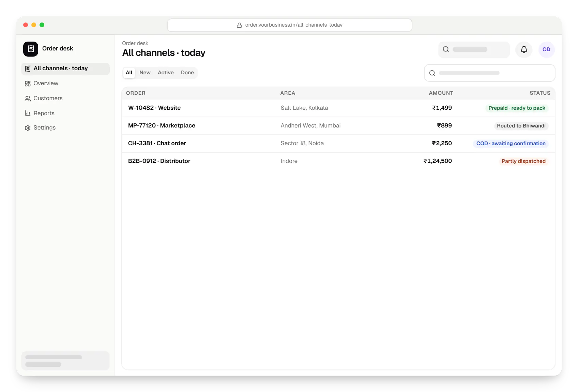The width and height of the screenshot is (578, 392).
Task: Focus the header search field
Action: [474, 49]
